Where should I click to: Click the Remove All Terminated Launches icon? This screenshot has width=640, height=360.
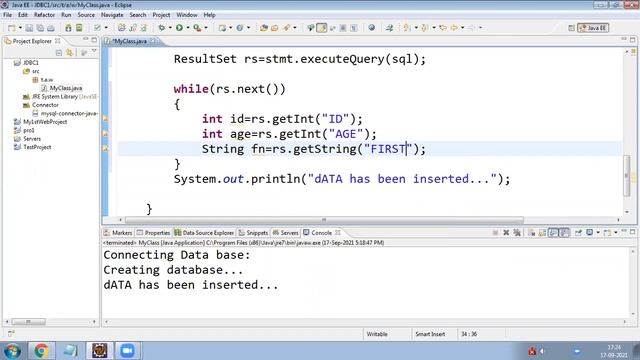(x=517, y=233)
